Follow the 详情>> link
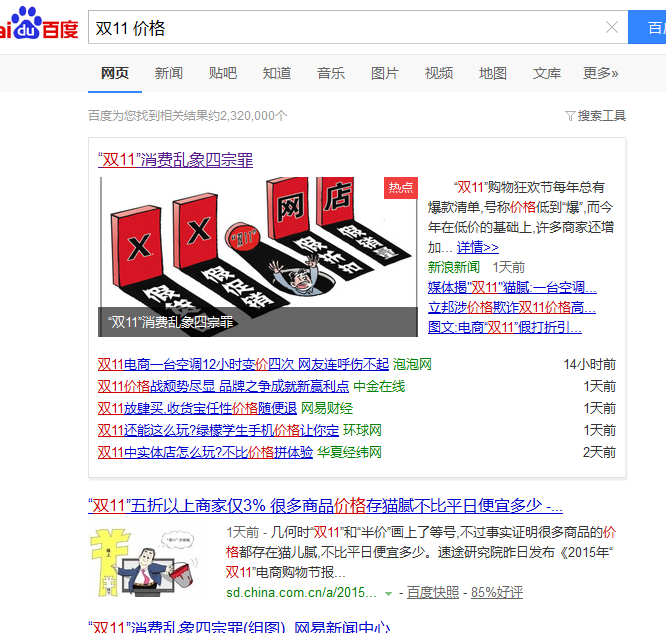This screenshot has height=633, width=666. point(477,247)
